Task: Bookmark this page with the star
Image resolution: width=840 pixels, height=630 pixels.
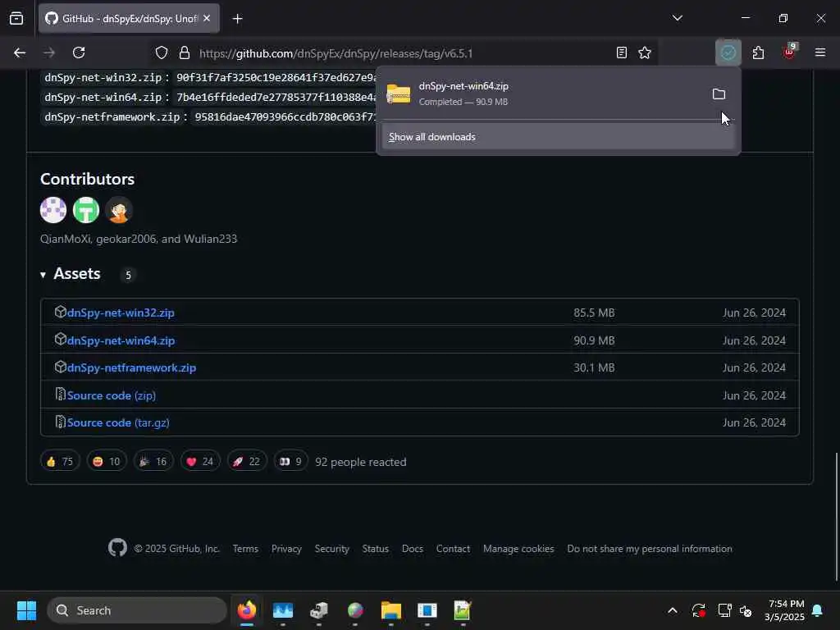Action: point(645,52)
